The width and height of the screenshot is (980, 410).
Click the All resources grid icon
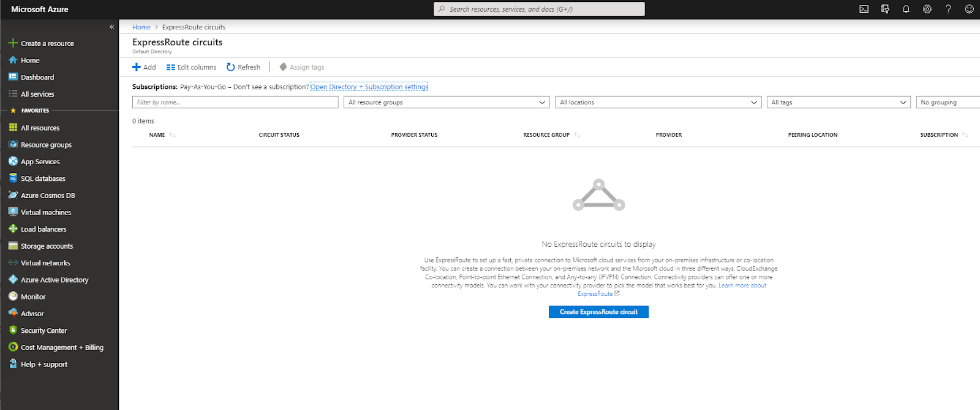tap(13, 127)
